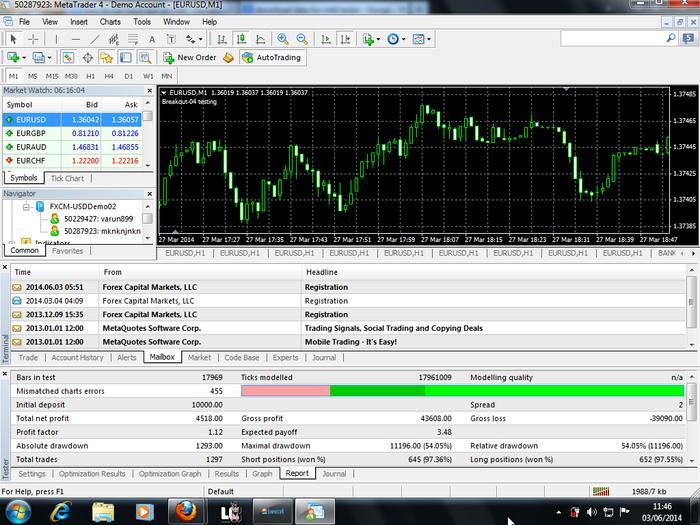
Task: Zoom in on the chart
Action: [283, 39]
